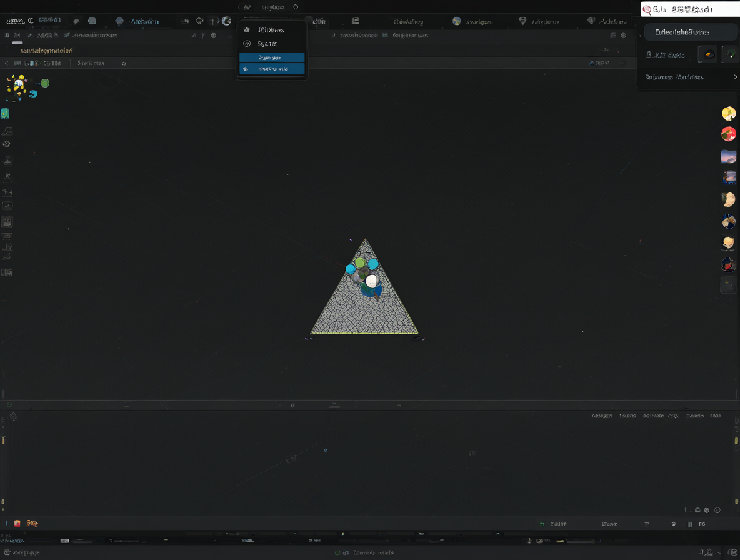Select the lower blue highlighted popup entry
Screen dimensions: 740x560
point(272,69)
